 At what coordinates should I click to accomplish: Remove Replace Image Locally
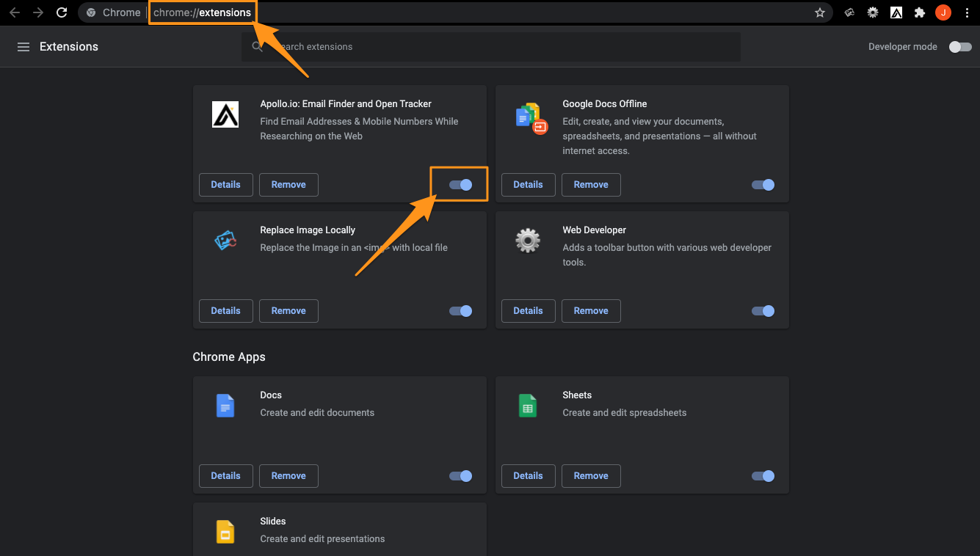pyautogui.click(x=288, y=311)
